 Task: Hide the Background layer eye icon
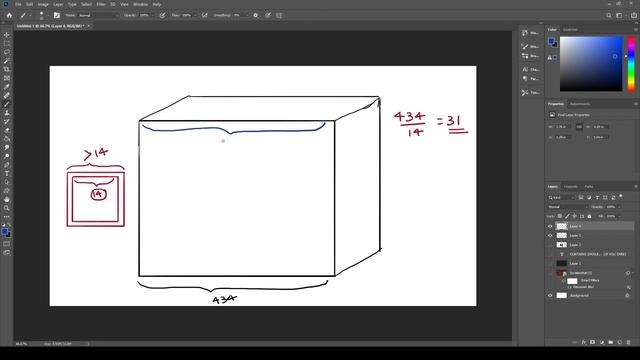[x=550, y=296]
